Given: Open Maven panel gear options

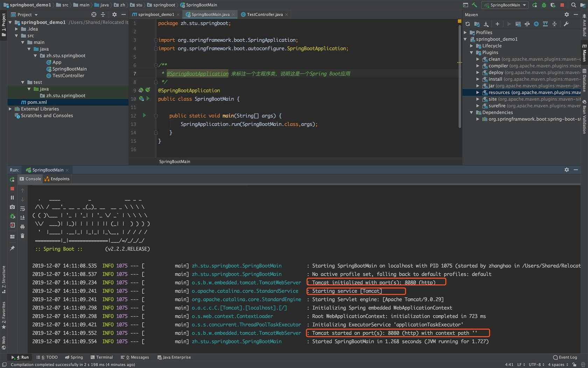Looking at the screenshot, I should tap(567, 14).
